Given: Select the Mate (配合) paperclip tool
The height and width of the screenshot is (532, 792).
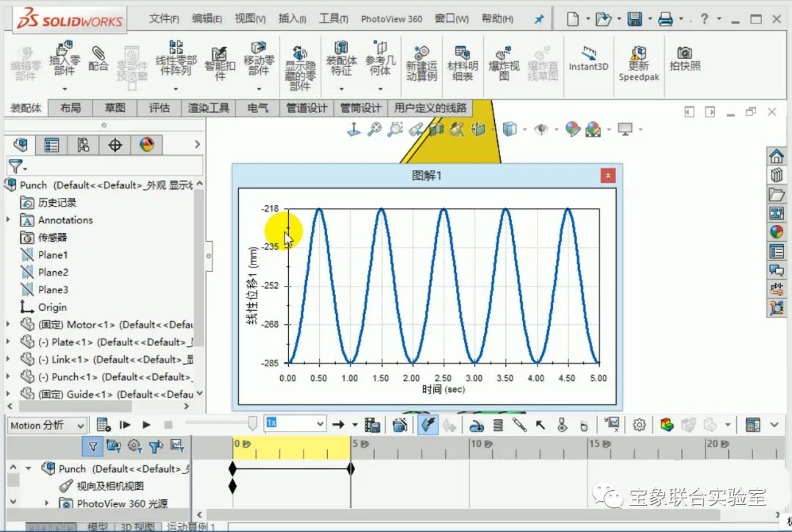Looking at the screenshot, I should click(98, 59).
